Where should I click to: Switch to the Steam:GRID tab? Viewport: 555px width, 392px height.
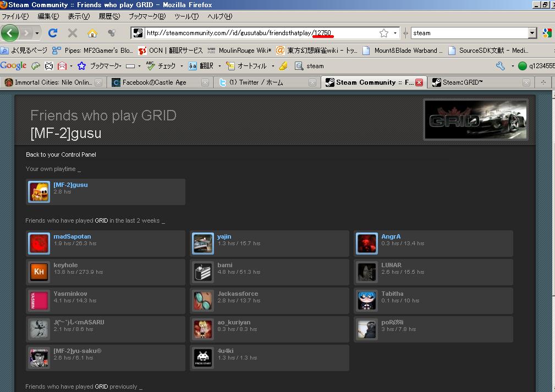click(x=481, y=82)
